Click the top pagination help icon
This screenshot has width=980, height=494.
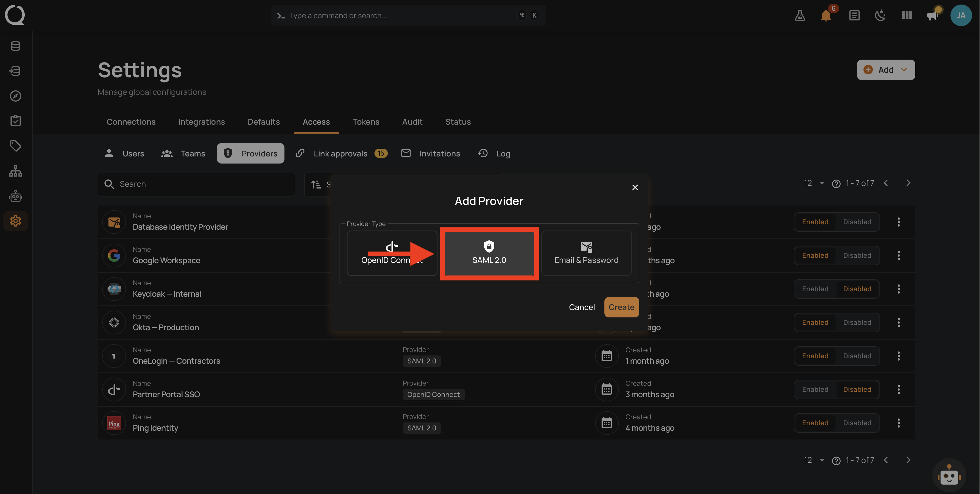point(836,183)
